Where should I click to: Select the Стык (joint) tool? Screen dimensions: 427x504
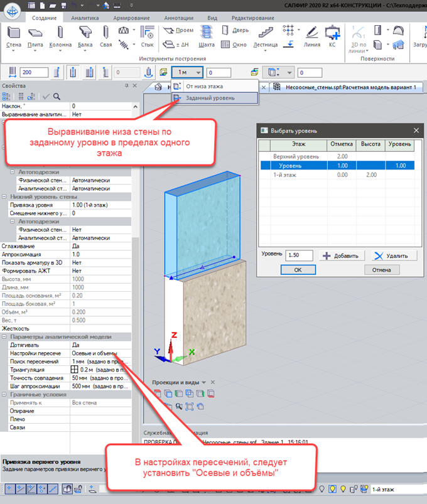(x=148, y=38)
